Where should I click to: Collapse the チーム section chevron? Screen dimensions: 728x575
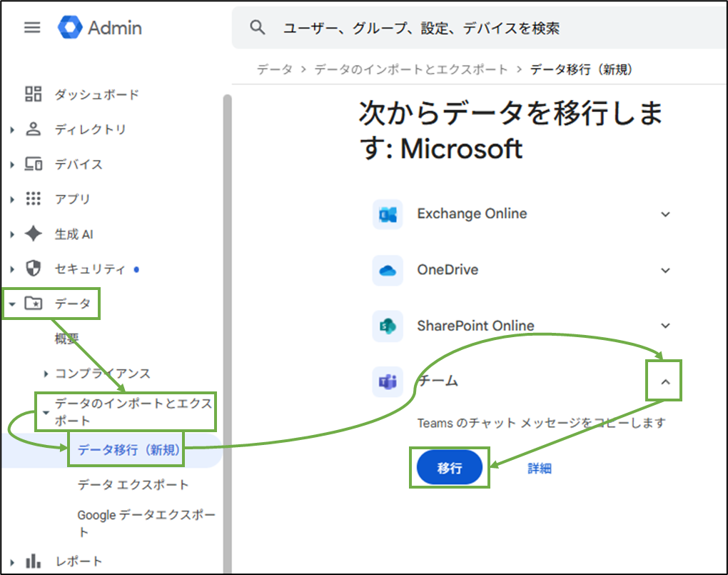[x=665, y=381]
